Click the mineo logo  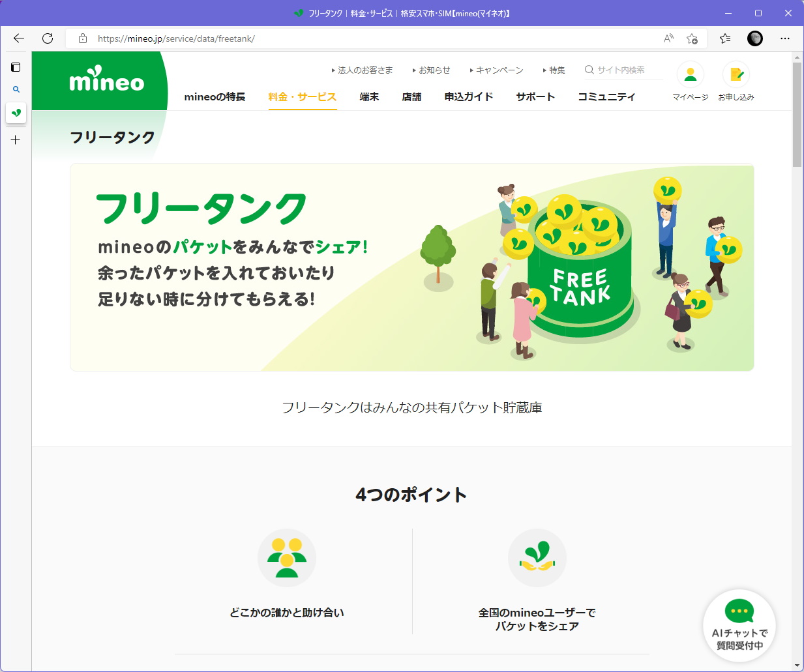click(106, 81)
